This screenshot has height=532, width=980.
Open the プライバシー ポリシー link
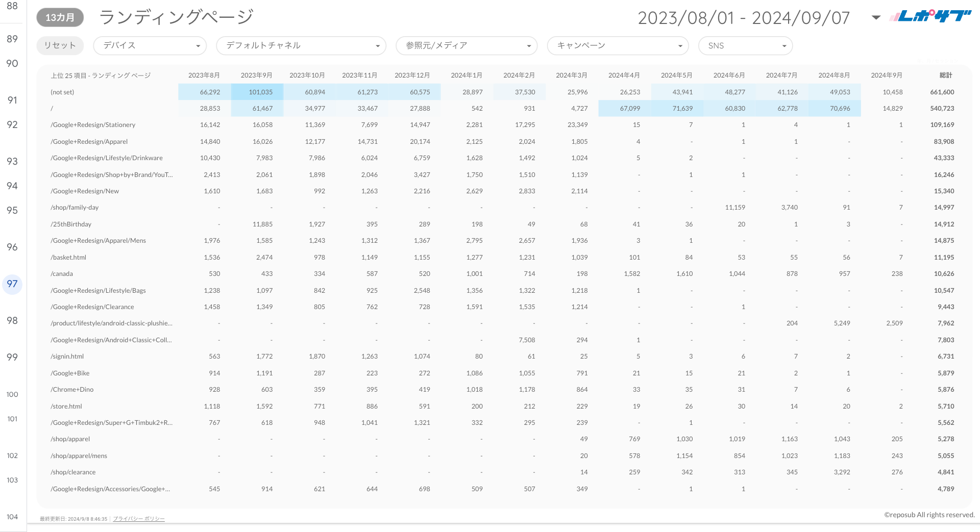[139, 519]
